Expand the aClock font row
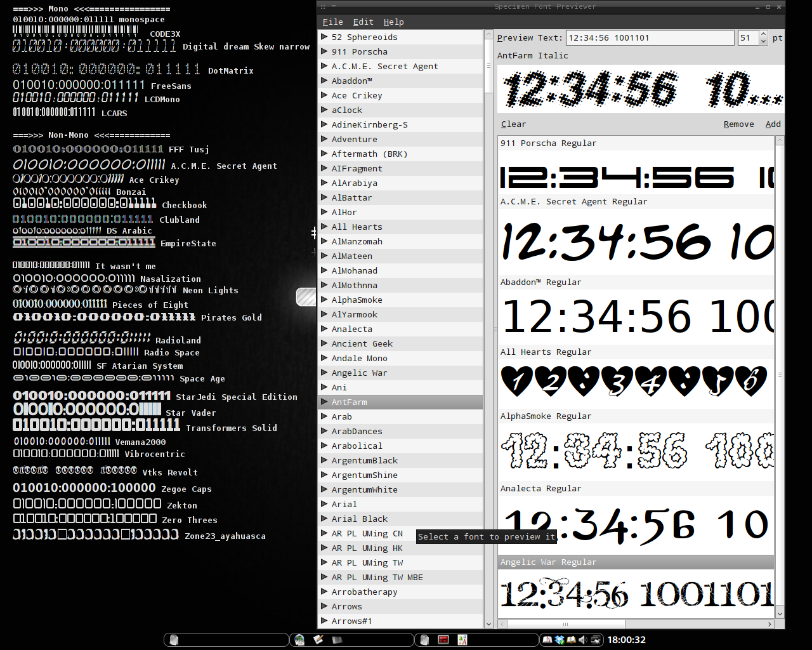Screen dimensions: 812x650 click(324, 110)
